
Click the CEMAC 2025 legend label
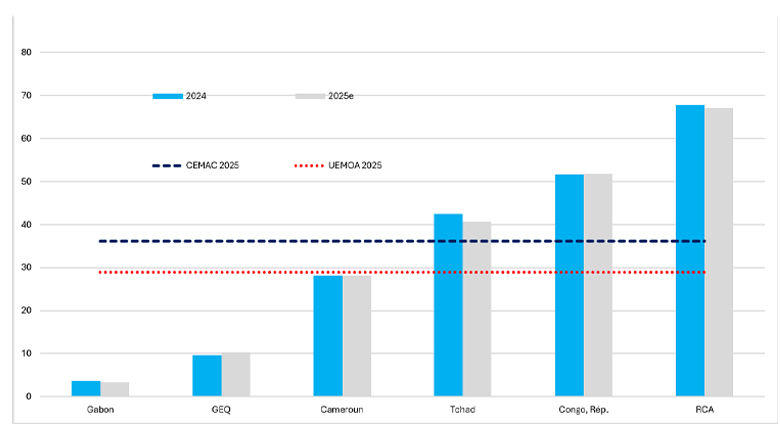(212, 166)
